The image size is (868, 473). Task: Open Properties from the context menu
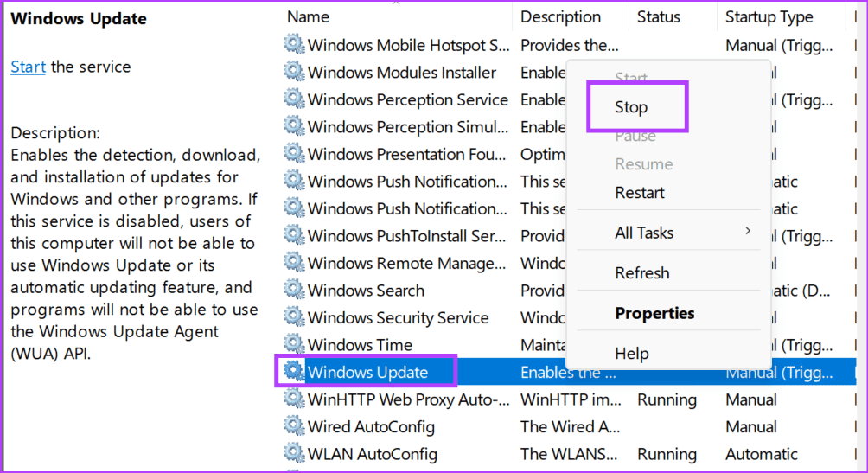point(654,313)
